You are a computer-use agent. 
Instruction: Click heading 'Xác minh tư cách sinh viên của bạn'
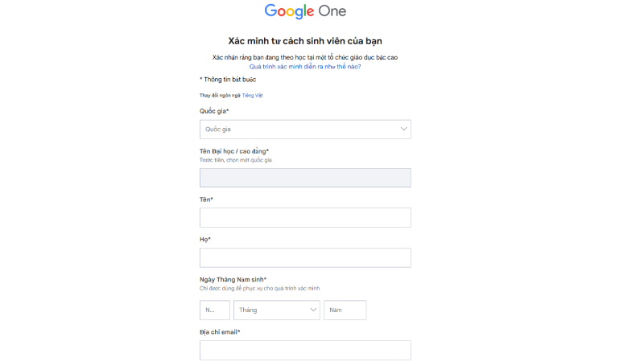click(x=305, y=40)
